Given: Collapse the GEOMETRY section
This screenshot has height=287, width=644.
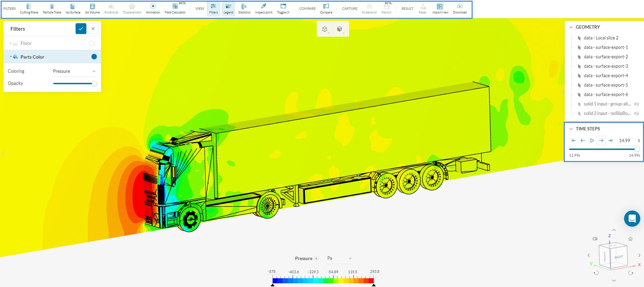Looking at the screenshot, I should [571, 27].
